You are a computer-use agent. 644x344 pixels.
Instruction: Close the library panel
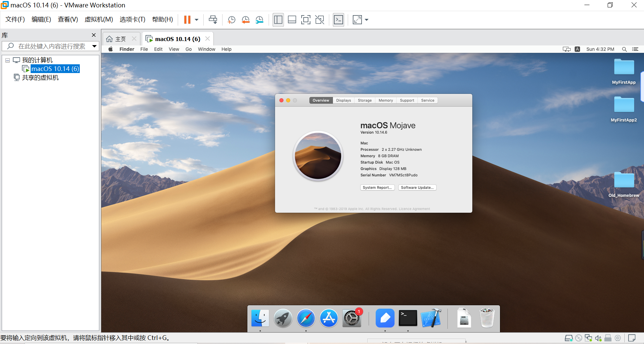coord(94,35)
